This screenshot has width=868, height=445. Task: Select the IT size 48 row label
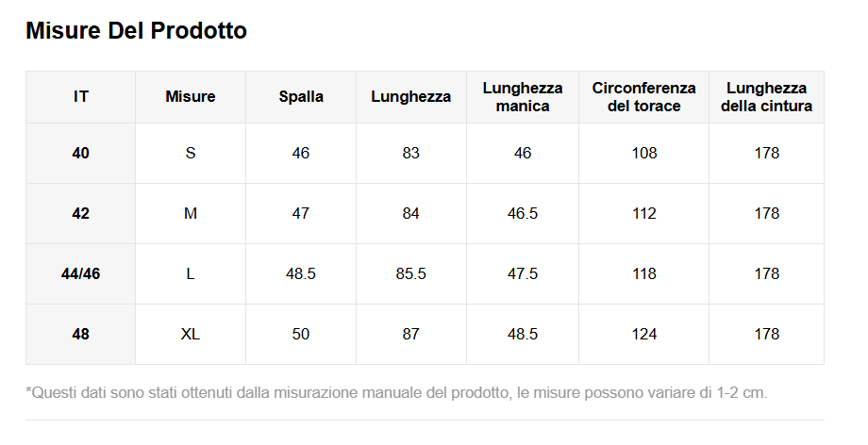point(81,334)
